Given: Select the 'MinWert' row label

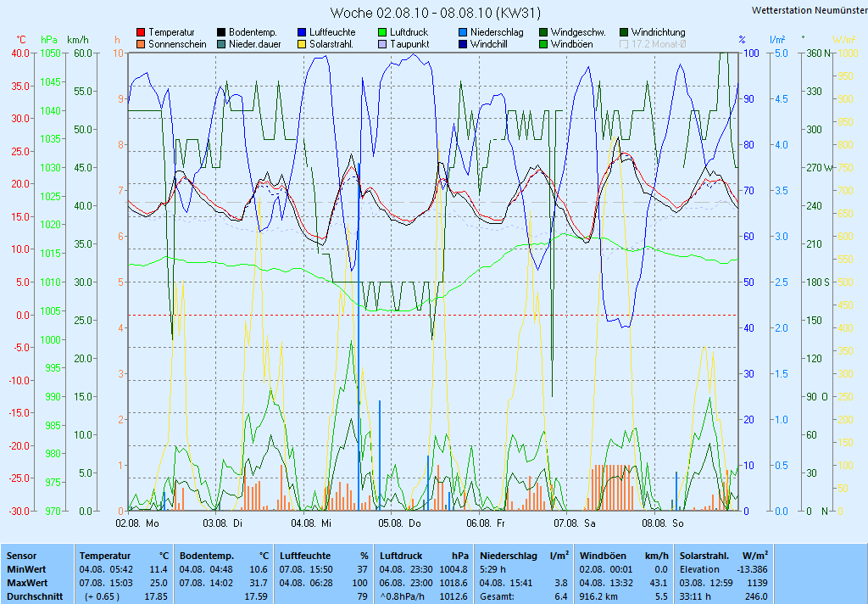Looking at the screenshot, I should 26,569.
